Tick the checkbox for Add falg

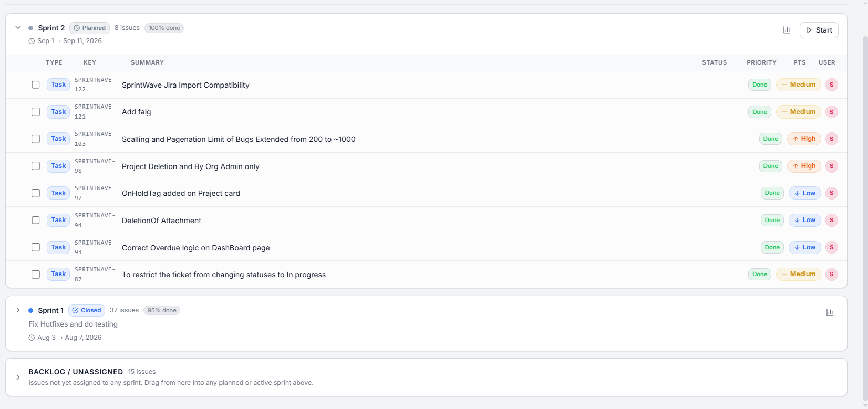[36, 112]
